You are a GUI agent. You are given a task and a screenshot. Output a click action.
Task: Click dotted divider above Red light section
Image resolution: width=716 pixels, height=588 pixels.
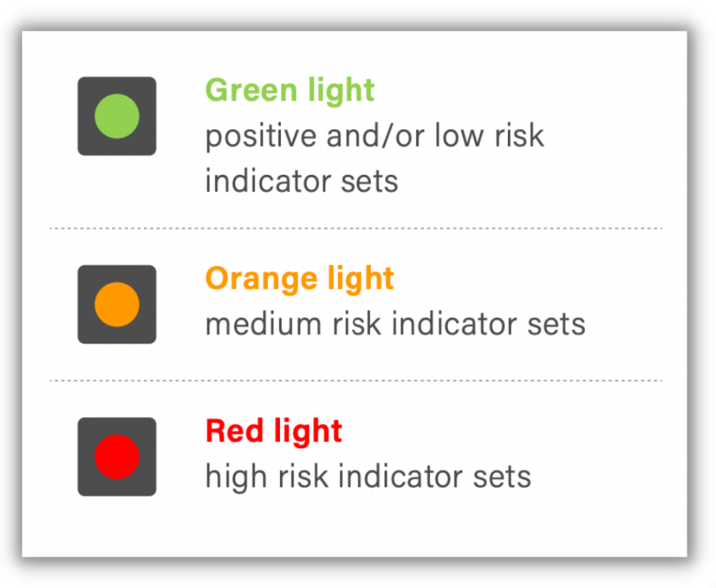coord(356,380)
